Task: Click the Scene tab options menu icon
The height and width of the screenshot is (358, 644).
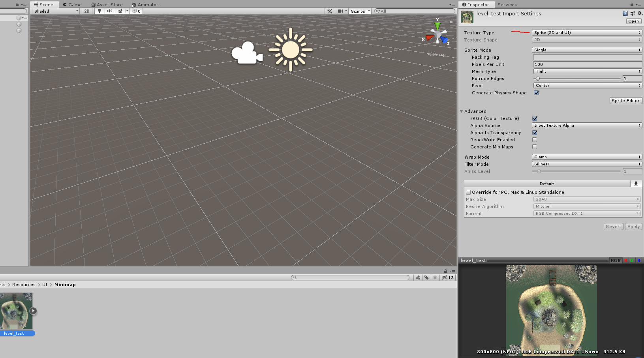Action: pos(452,5)
